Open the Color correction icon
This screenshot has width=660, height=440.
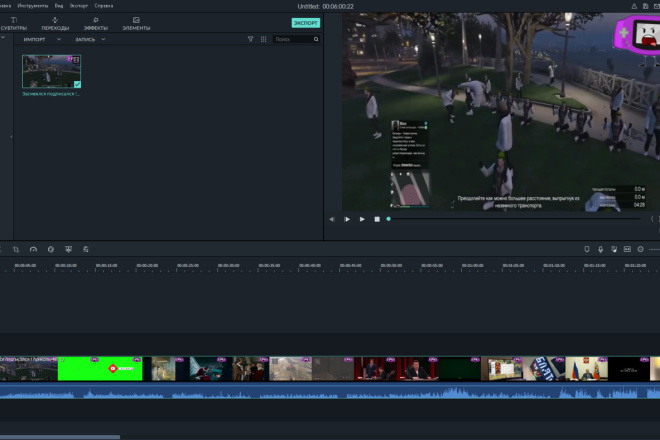(x=51, y=249)
